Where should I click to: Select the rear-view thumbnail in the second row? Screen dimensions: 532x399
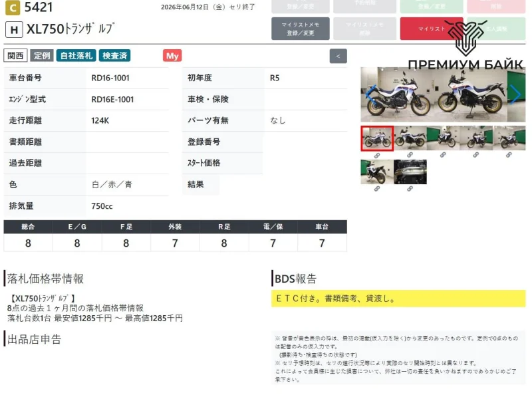(x=377, y=172)
